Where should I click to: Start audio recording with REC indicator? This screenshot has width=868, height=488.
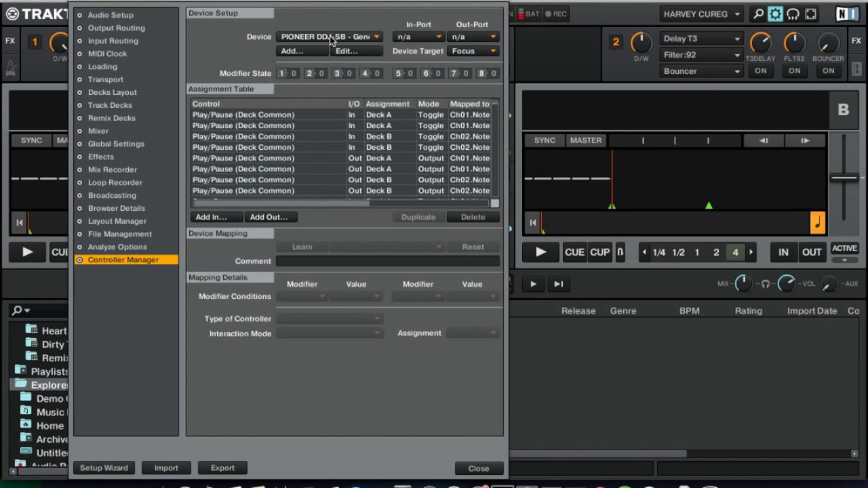pos(556,14)
